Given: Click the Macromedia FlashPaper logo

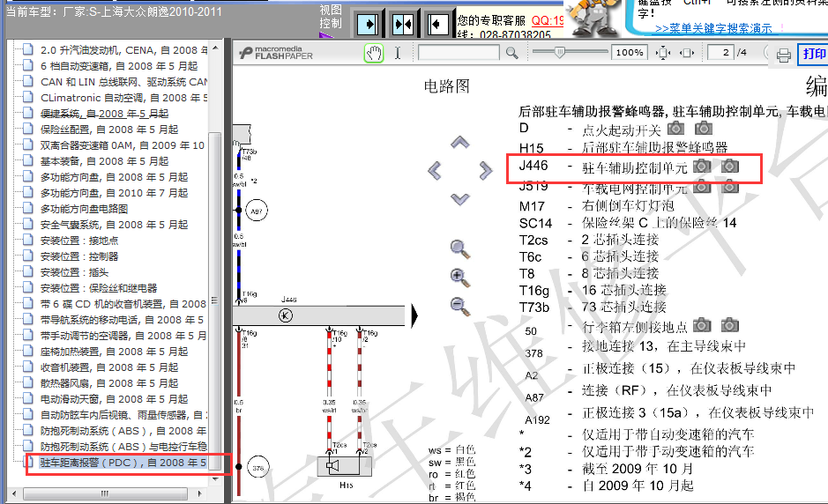Looking at the screenshot, I should click(x=276, y=53).
